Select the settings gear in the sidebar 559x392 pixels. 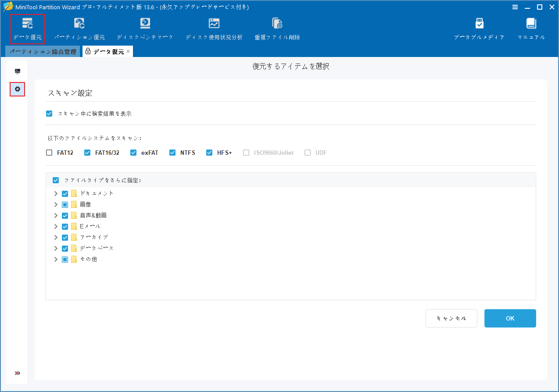click(x=17, y=89)
